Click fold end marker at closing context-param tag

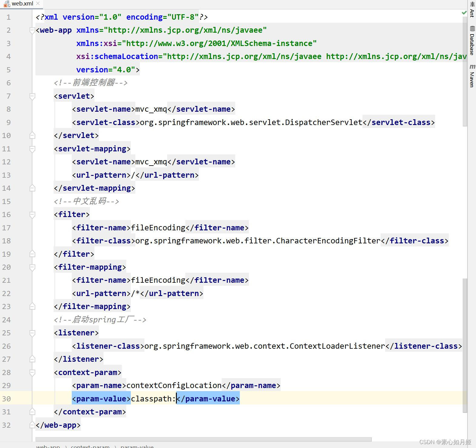[32, 412]
